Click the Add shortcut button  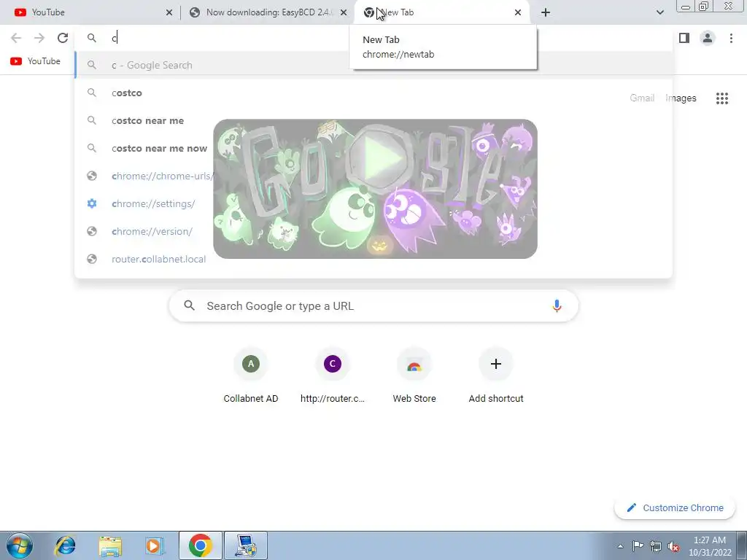[496, 376]
